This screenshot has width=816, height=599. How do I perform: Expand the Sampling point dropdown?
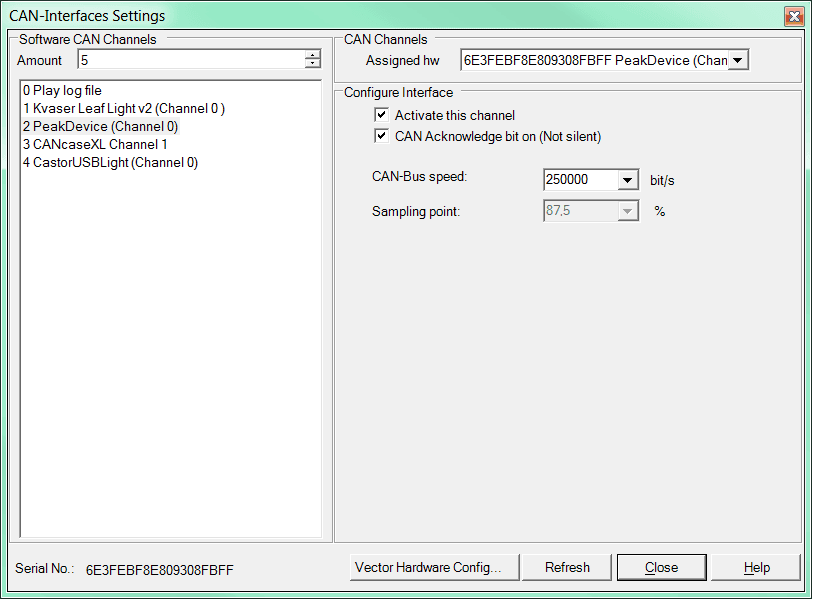tap(627, 211)
